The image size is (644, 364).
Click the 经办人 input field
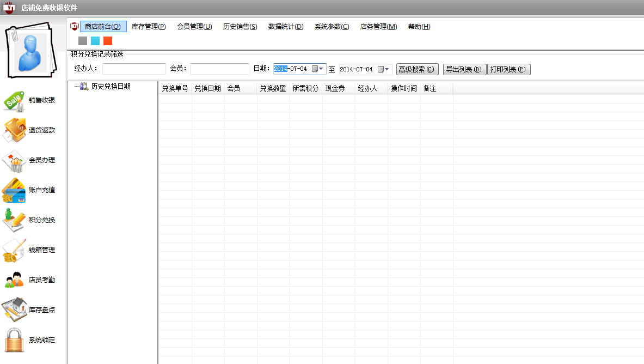134,69
